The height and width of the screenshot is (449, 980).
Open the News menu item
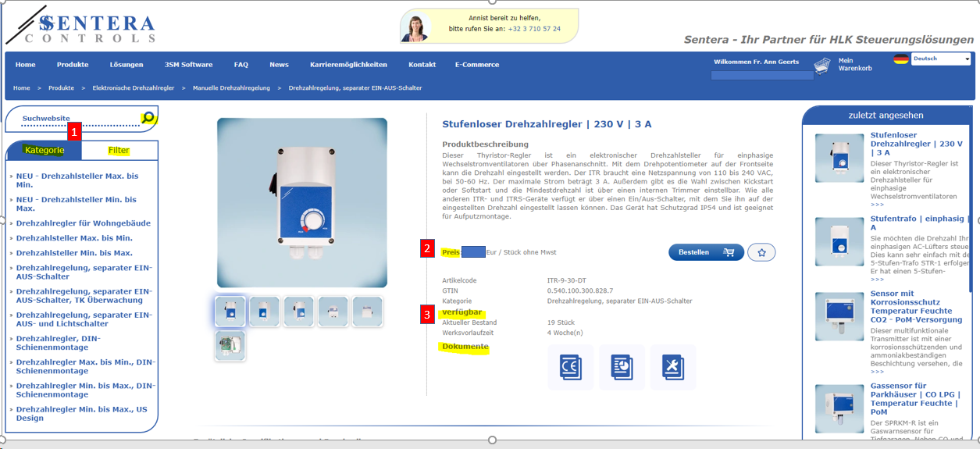tap(279, 65)
